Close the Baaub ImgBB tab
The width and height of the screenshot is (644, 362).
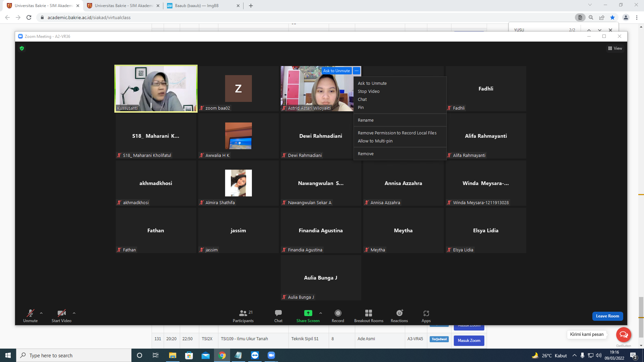click(238, 6)
